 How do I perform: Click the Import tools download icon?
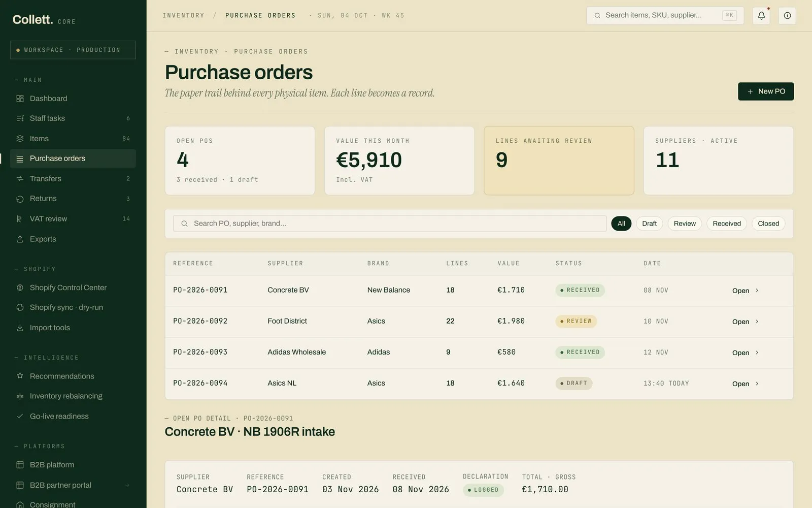pos(20,328)
